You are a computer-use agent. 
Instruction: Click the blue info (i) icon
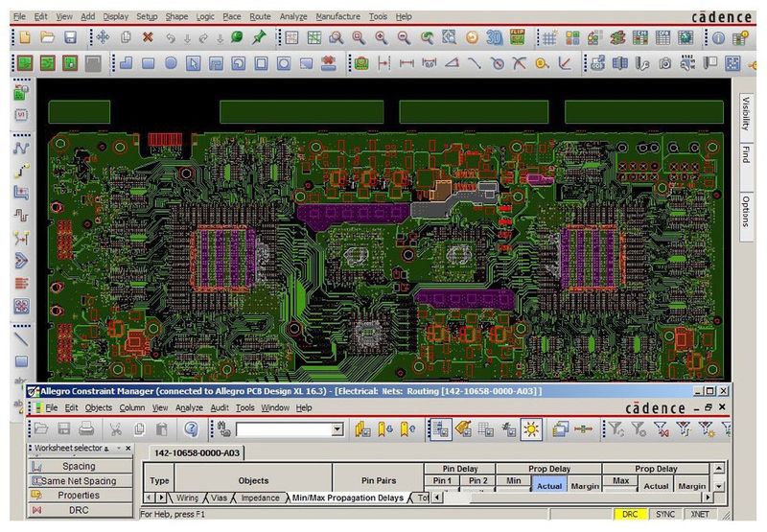718,37
